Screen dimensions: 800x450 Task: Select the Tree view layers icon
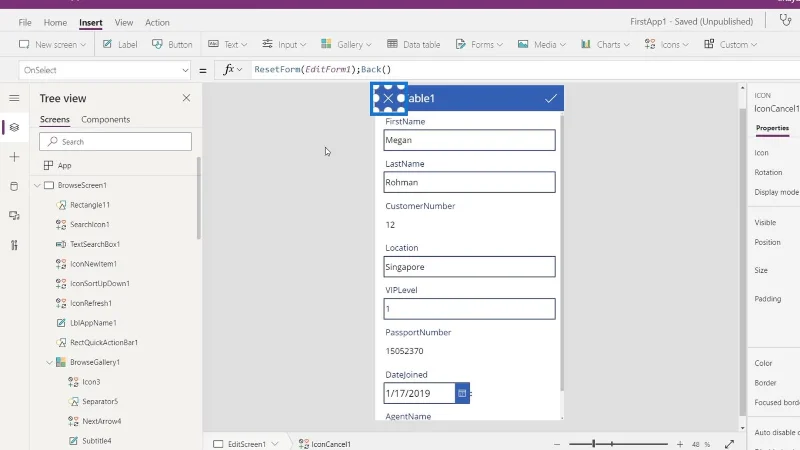14,127
